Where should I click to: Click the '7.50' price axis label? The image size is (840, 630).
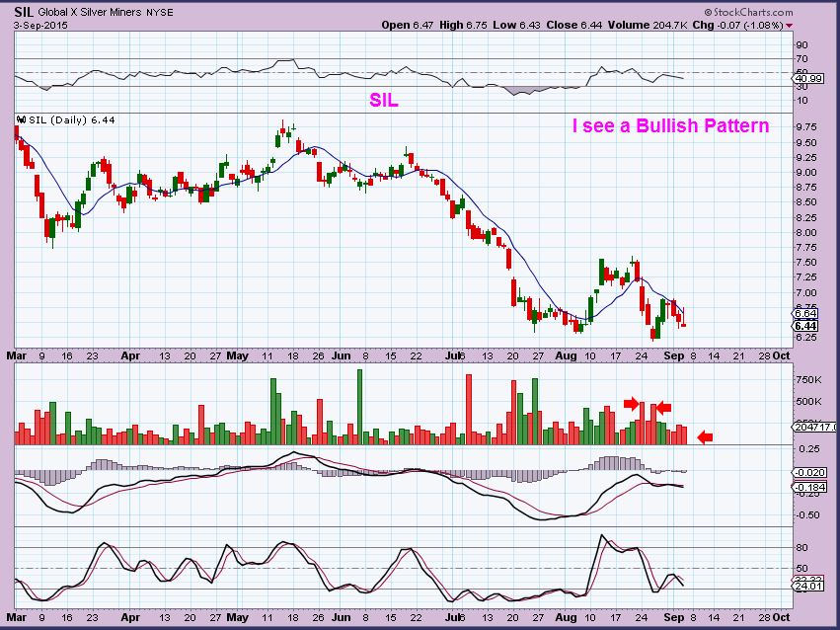806,263
